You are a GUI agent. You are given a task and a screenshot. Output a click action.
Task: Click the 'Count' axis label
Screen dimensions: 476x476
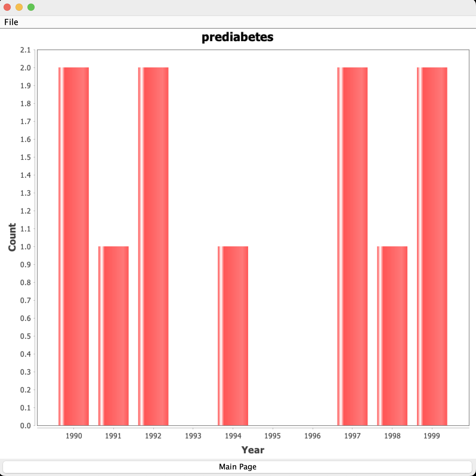pyautogui.click(x=12, y=237)
